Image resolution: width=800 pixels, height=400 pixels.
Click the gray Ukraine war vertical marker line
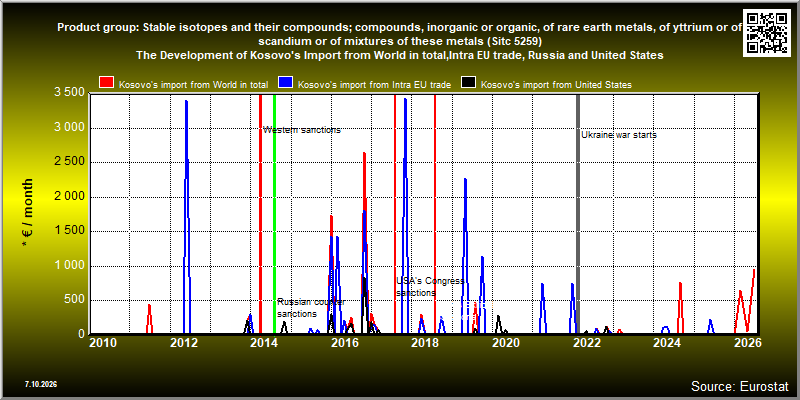click(578, 214)
